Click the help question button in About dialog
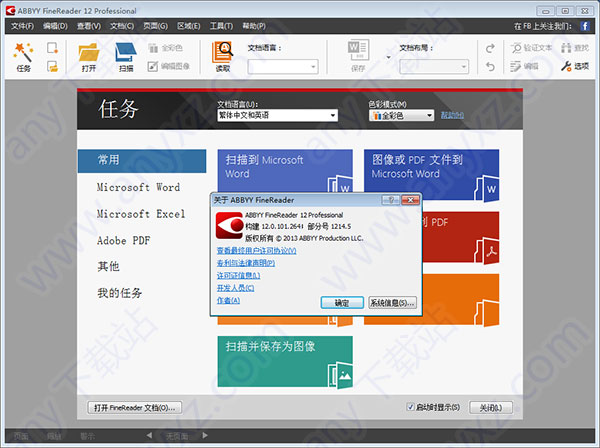 coord(391,200)
